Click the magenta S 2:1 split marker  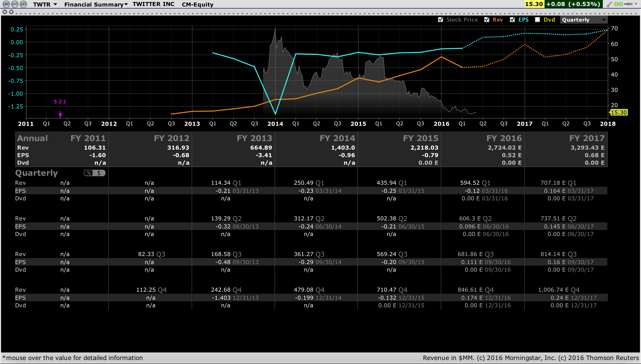60,102
